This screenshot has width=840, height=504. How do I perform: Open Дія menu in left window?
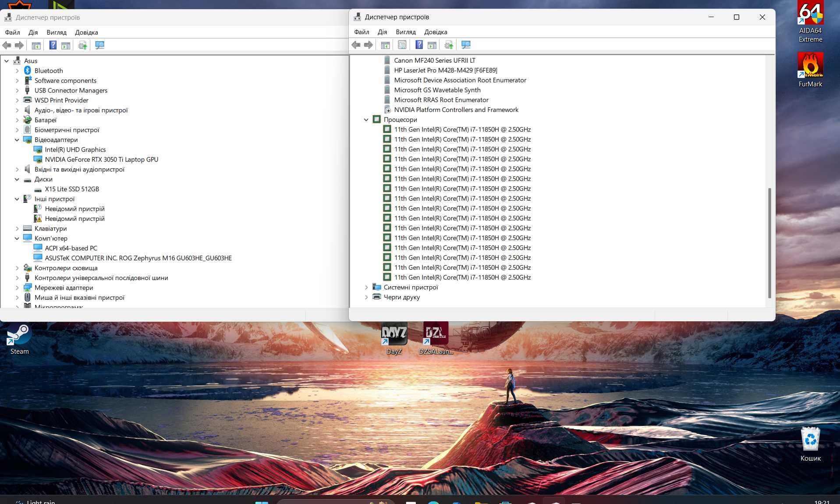[33, 32]
